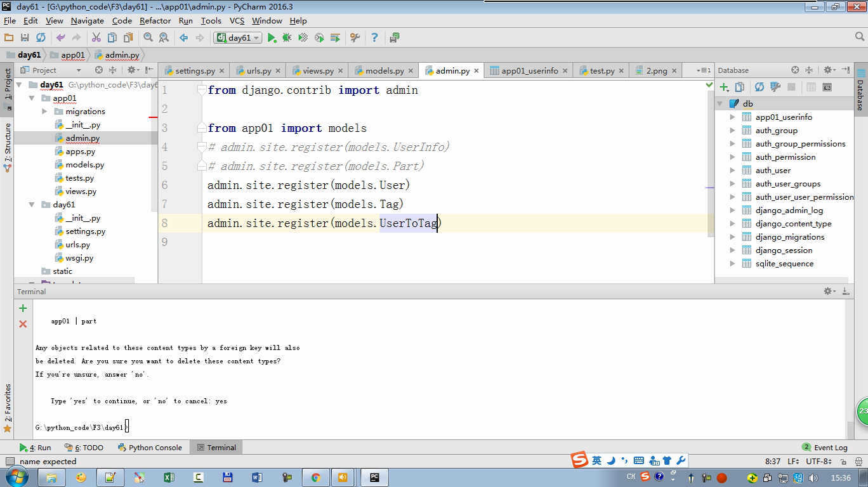Click the Open folder toolbar icon

coord(9,38)
